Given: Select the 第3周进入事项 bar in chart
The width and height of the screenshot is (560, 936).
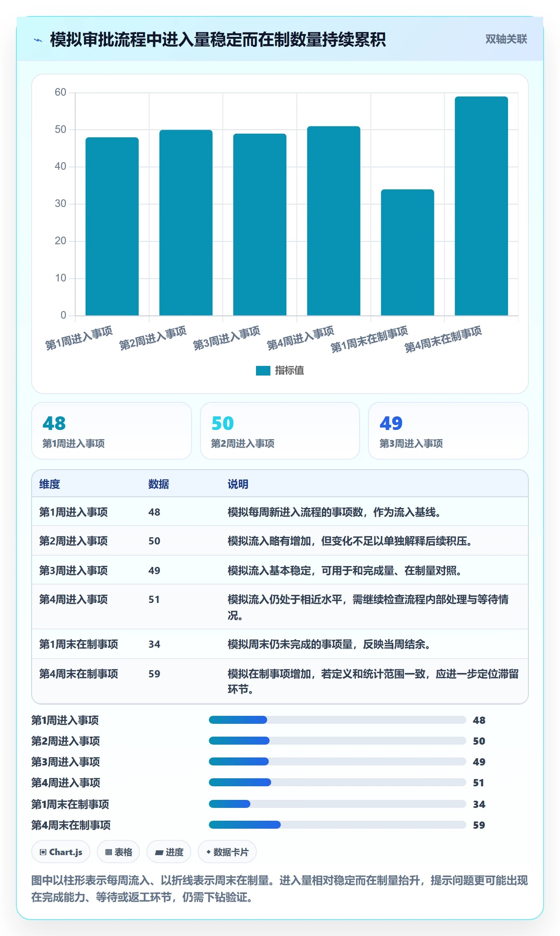Looking at the screenshot, I should 260,225.
